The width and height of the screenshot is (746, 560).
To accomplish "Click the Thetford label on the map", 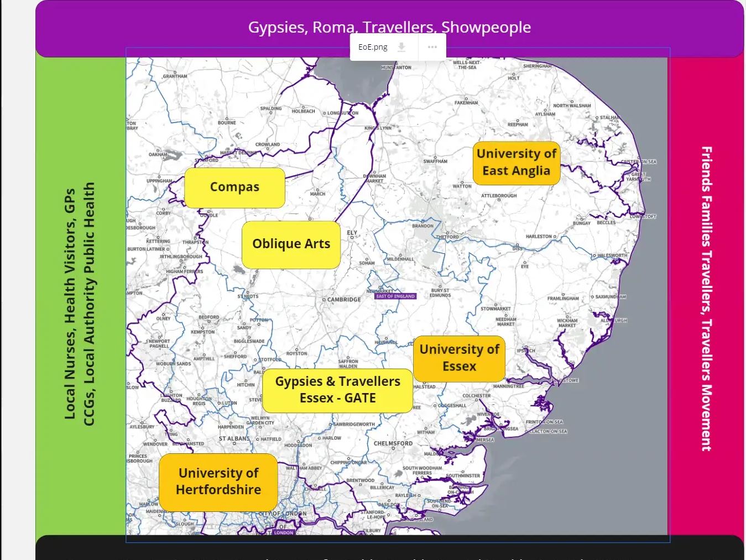I will tap(447, 237).
